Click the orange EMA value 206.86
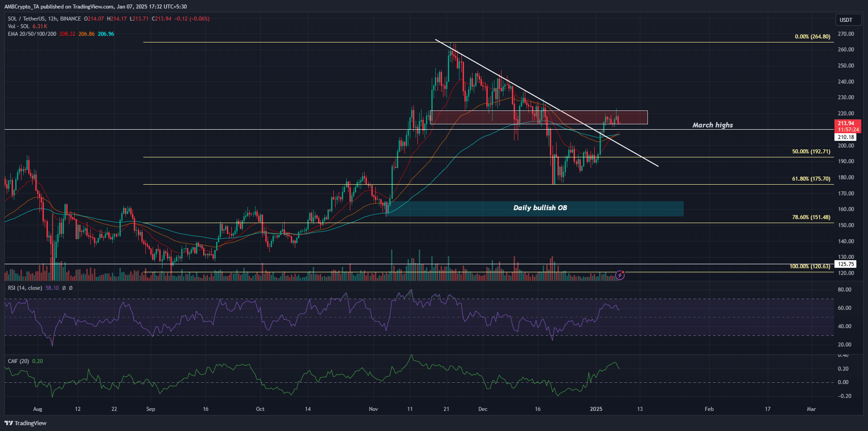 [x=86, y=34]
